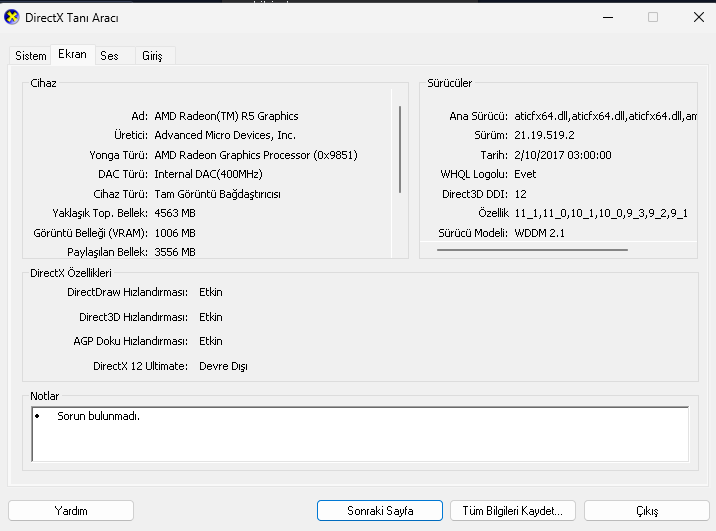The width and height of the screenshot is (716, 531).
Task: Click the 'Ana Sürücü:' label
Action: pos(478,116)
